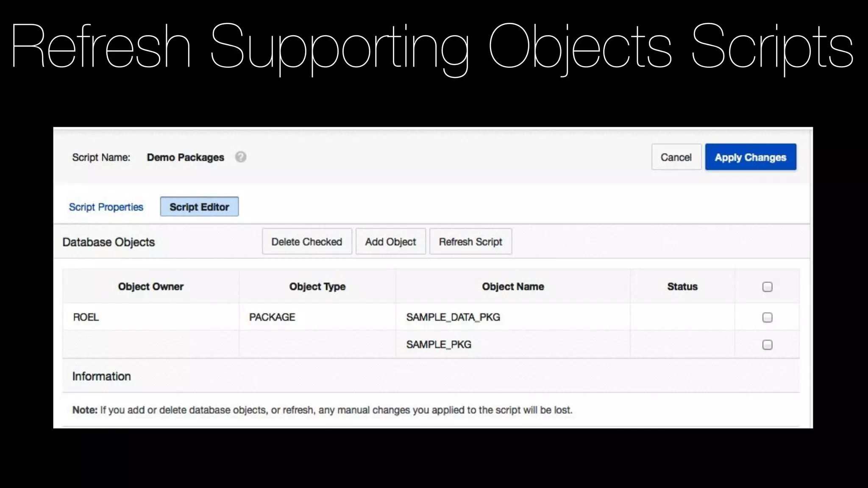Open the help icon beside Demo Packages
This screenshot has width=868, height=488.
click(x=241, y=157)
